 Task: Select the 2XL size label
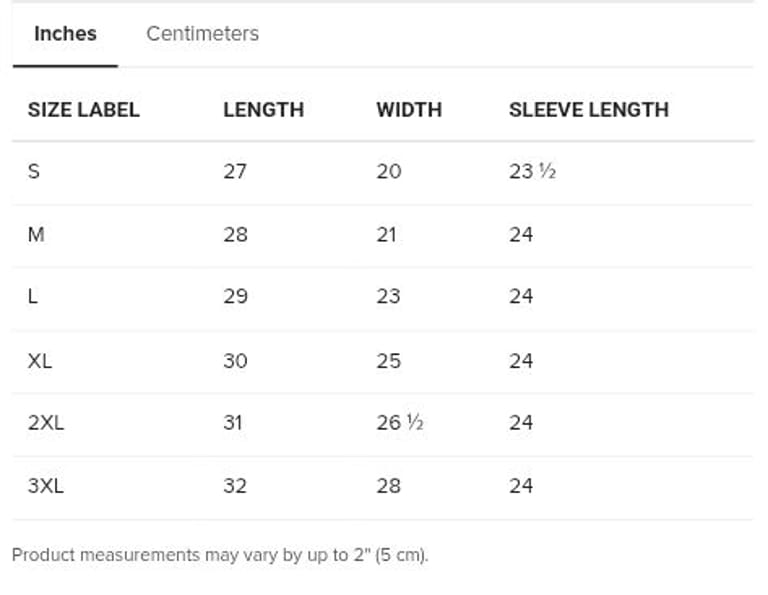coord(45,423)
